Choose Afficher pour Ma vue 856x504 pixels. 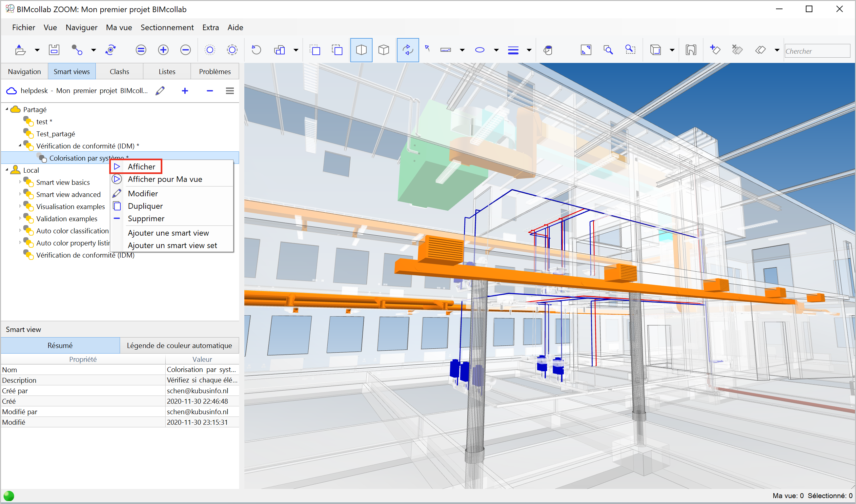pos(165,179)
